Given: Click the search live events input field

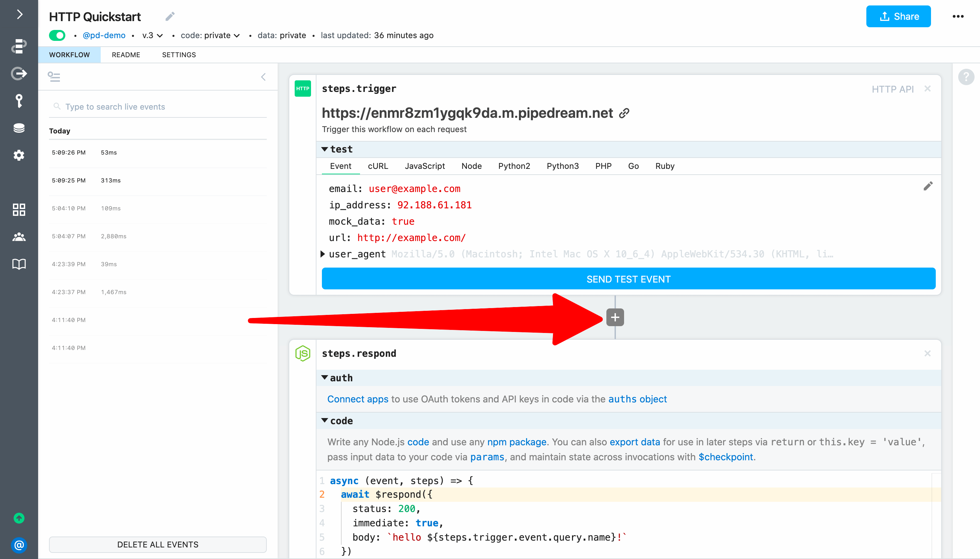Looking at the screenshot, I should tap(158, 107).
